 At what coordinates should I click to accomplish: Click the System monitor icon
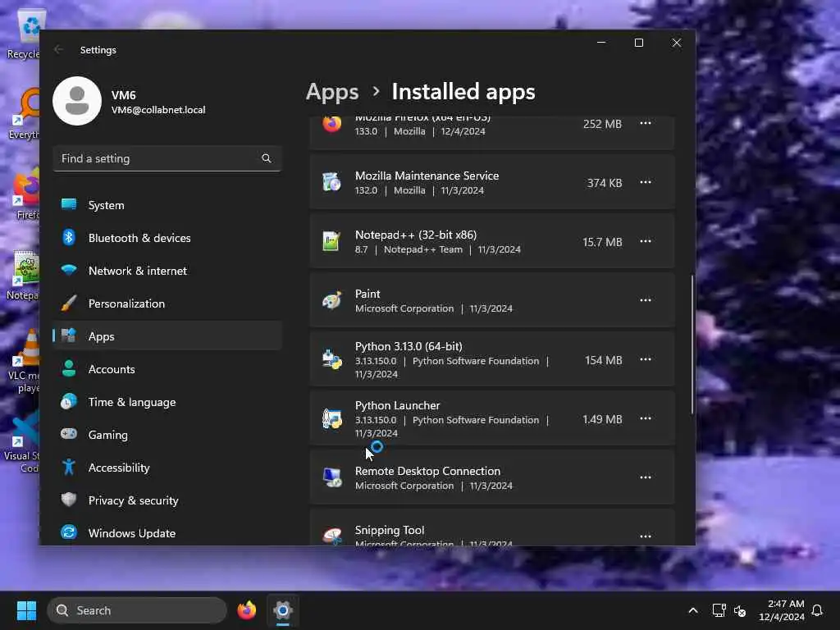coord(69,204)
